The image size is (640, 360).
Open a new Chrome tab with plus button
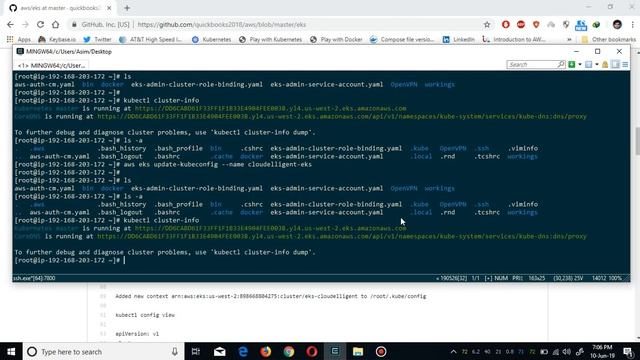127,8
